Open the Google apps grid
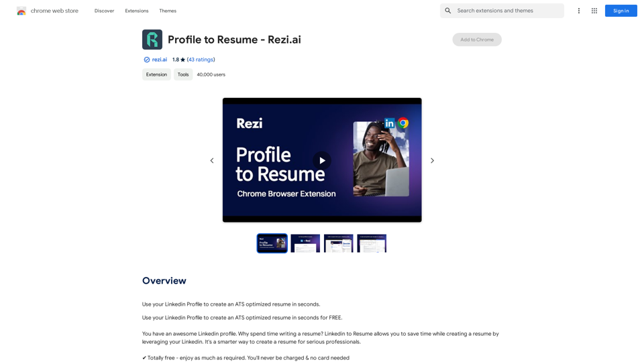 point(594,11)
